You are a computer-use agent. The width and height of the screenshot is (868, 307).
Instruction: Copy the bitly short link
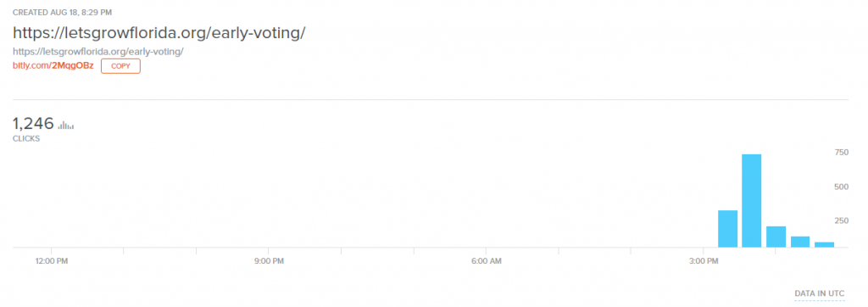120,66
